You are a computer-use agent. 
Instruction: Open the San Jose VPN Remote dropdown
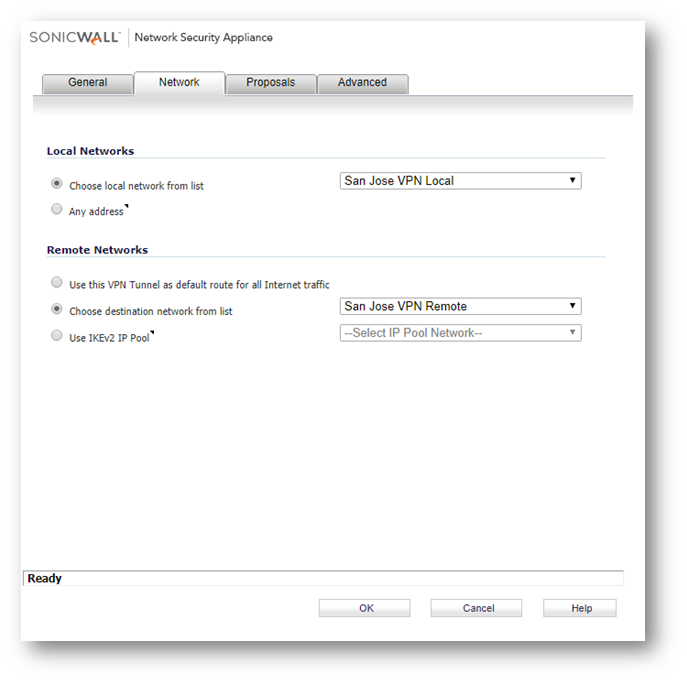tap(460, 307)
